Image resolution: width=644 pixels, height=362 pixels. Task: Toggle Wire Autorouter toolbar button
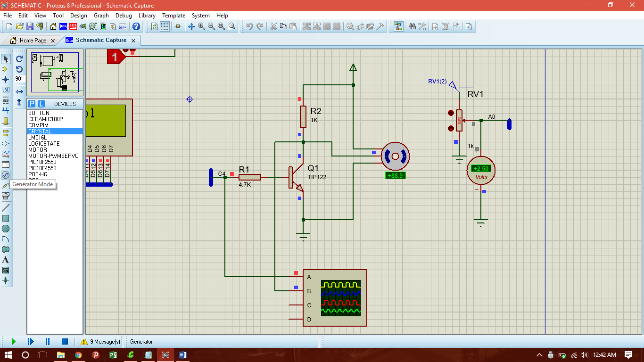[398, 26]
